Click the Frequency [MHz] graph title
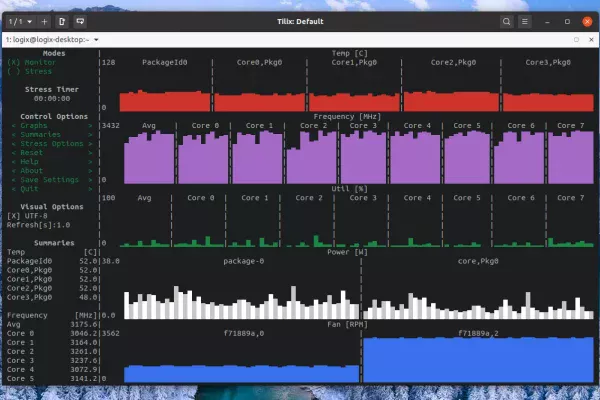The height and width of the screenshot is (400, 600). point(347,116)
